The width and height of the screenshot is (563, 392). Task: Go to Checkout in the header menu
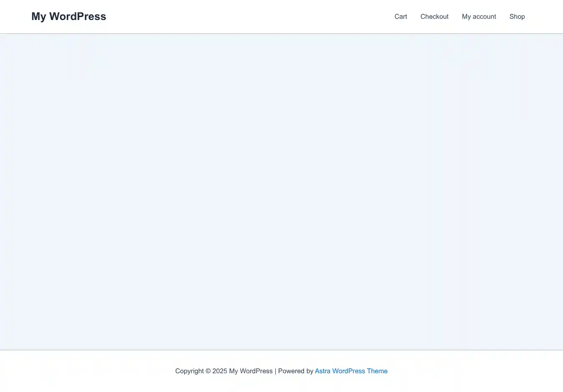coord(434,17)
